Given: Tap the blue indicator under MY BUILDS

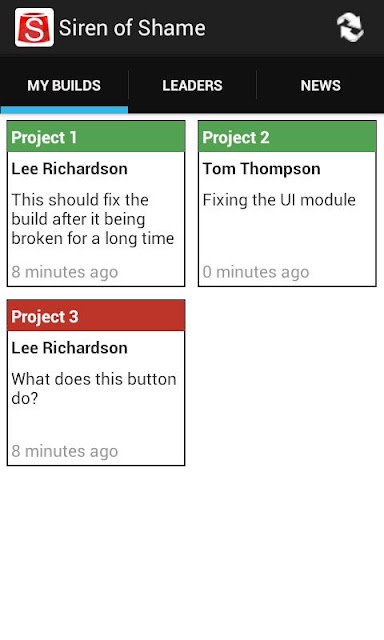Looking at the screenshot, I should 64,110.
